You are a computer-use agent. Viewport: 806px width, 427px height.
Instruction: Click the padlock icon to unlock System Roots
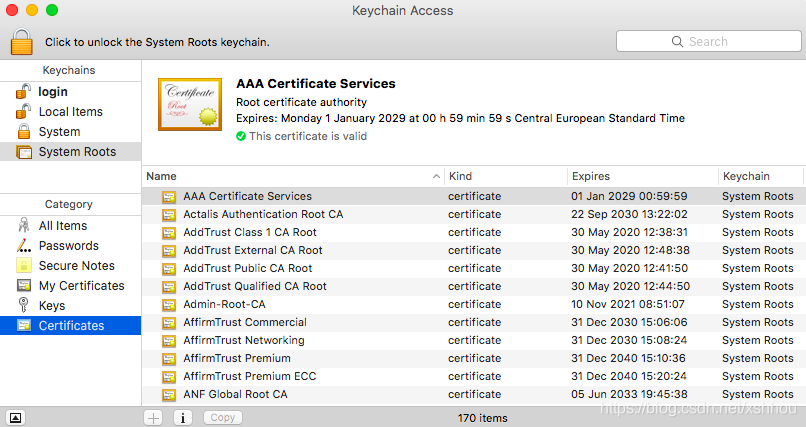point(22,42)
